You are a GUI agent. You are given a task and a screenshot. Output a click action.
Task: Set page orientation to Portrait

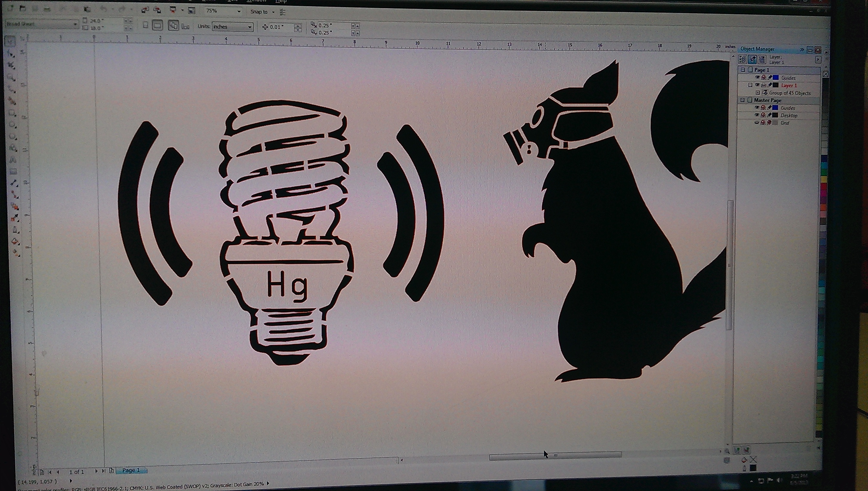click(x=146, y=25)
